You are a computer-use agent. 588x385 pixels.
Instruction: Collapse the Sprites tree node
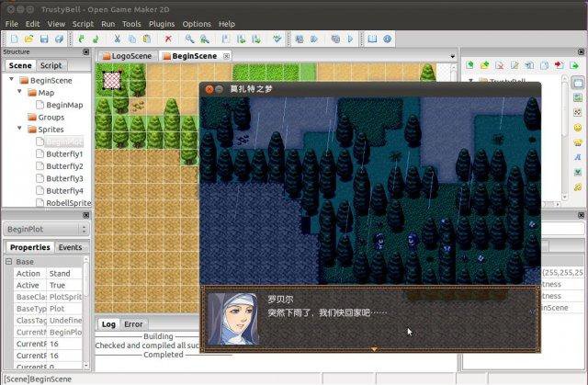pyautogui.click(x=19, y=129)
